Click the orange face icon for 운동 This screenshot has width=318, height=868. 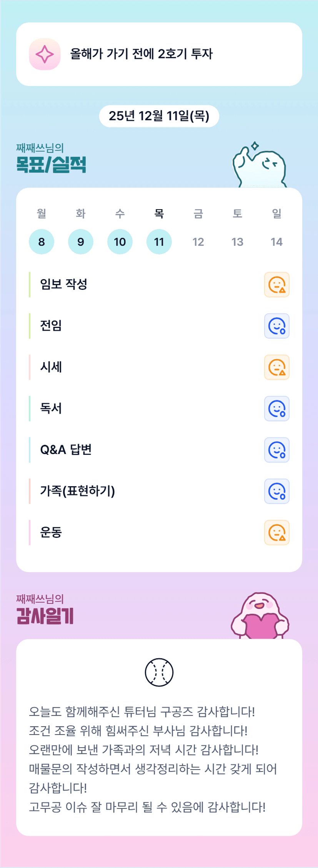[276, 532]
